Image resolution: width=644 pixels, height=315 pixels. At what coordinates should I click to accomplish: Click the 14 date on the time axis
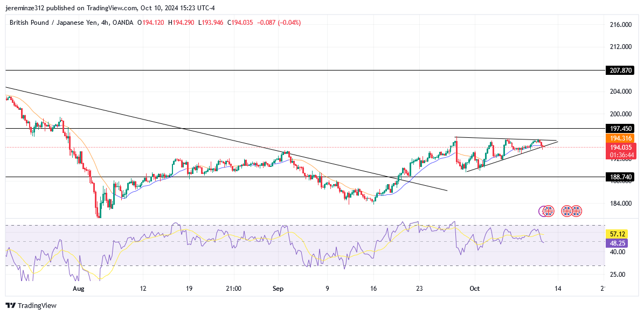click(558, 289)
